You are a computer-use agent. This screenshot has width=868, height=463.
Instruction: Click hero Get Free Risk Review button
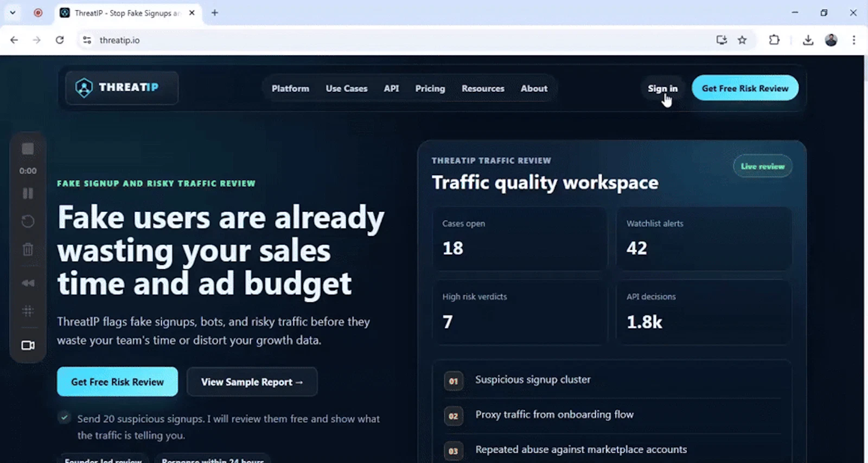(117, 382)
